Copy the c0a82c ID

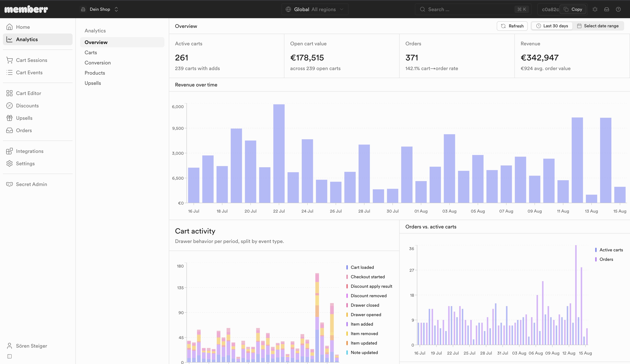point(573,9)
